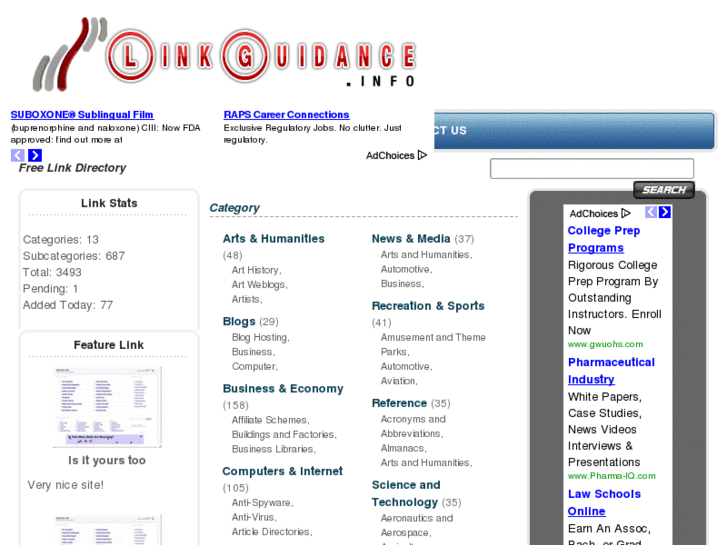Click the 'Added Today: 77' stat
Viewport: 727px width, 545px height.
(68, 305)
